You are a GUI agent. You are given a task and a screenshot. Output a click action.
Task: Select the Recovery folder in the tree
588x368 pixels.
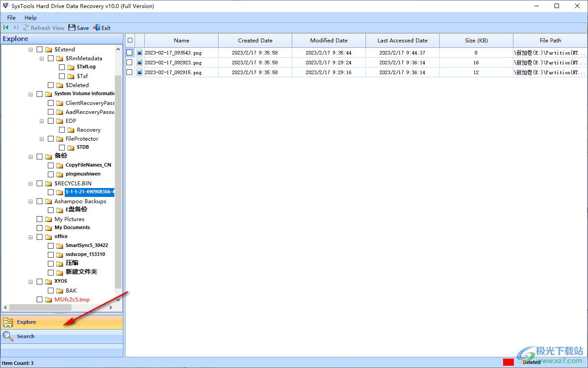(88, 130)
